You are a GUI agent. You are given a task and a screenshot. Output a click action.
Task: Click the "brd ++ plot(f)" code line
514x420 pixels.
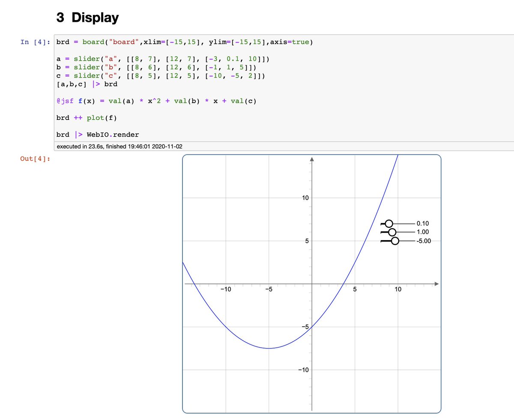[87, 118]
